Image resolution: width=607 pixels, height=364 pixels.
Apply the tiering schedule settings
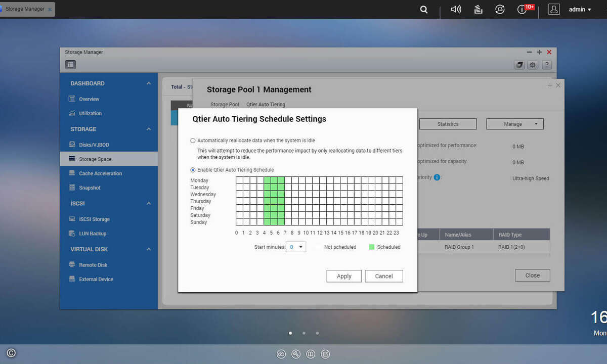[x=344, y=276]
